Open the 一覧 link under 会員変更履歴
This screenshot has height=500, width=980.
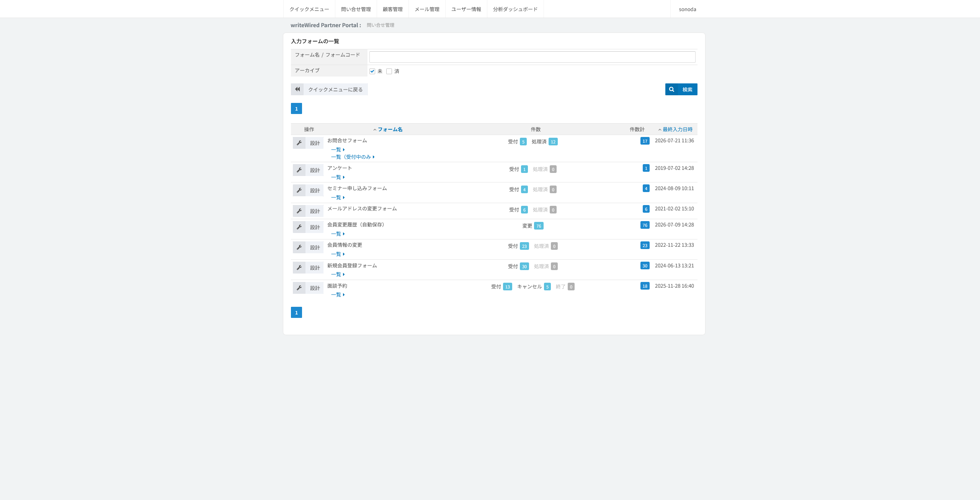(338, 234)
